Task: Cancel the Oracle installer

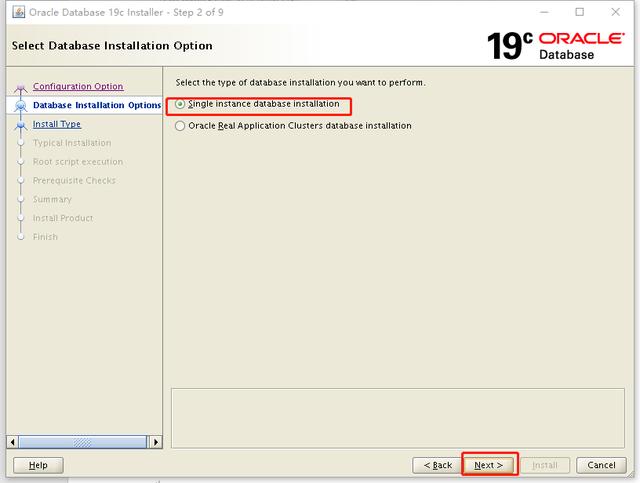Action: point(601,465)
